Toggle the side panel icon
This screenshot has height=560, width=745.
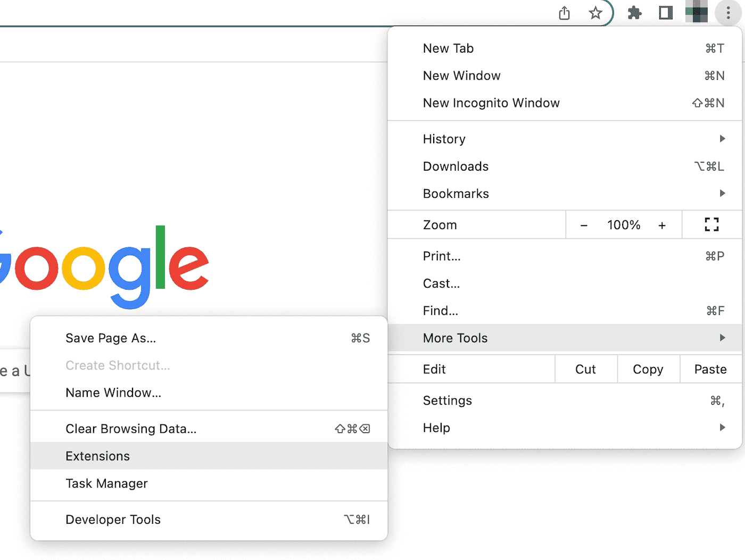(665, 13)
